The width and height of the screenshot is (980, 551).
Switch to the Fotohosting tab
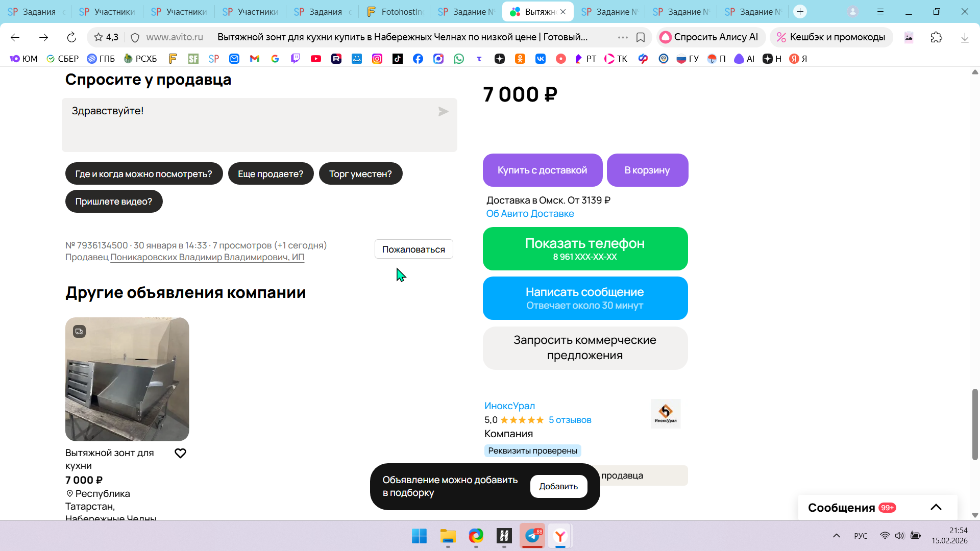tap(395, 12)
